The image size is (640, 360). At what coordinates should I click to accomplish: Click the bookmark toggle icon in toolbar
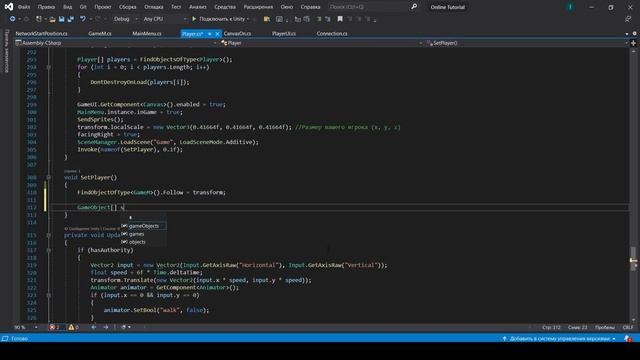click(x=340, y=19)
